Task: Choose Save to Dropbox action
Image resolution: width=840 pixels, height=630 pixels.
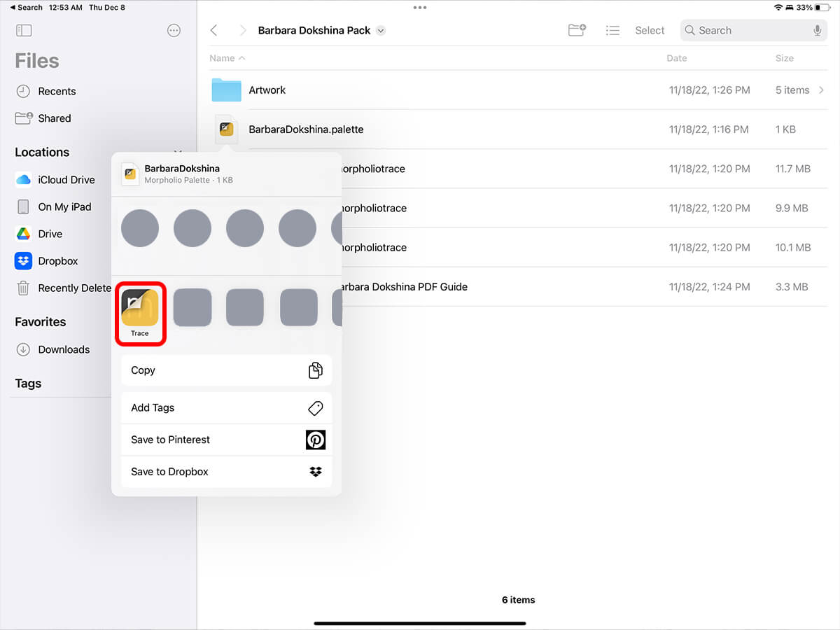Action: coord(226,472)
